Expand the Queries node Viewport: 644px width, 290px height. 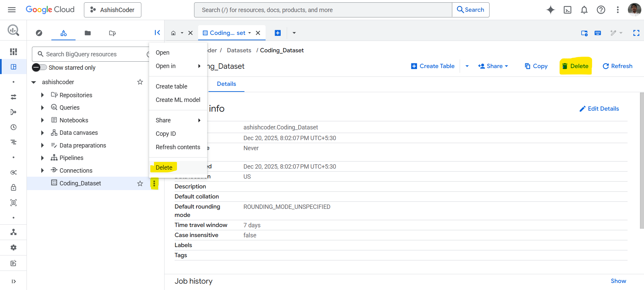pos(42,108)
